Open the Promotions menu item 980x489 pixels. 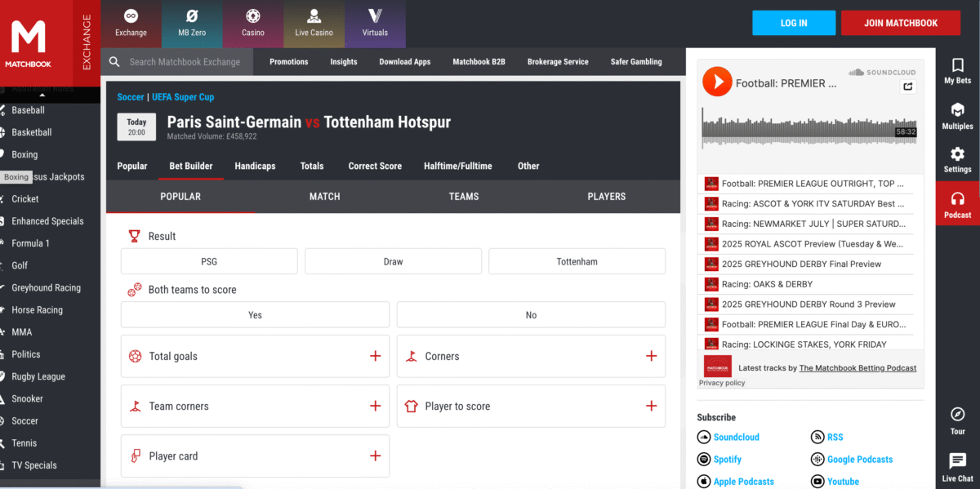click(289, 62)
